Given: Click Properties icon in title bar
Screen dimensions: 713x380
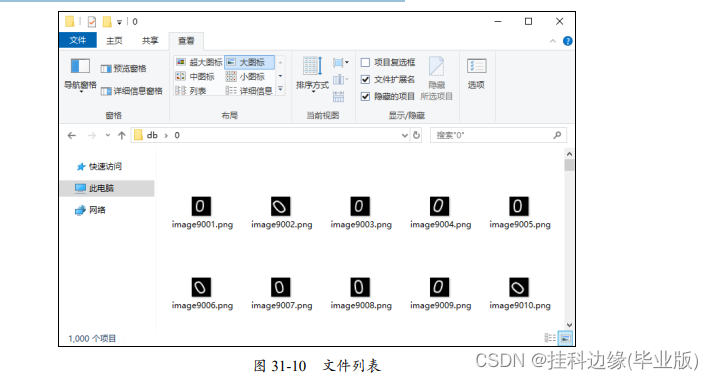Looking at the screenshot, I should (92, 21).
